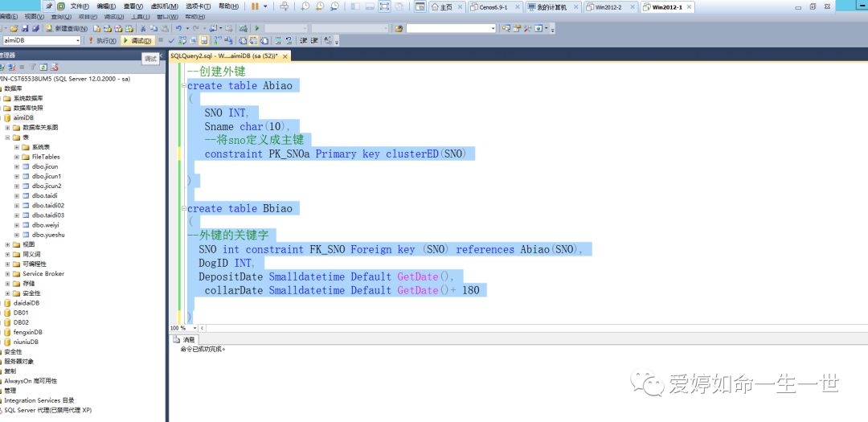Click the editor horizontal scrollbar left arrow
This screenshot has width=868, height=422.
pos(202,329)
